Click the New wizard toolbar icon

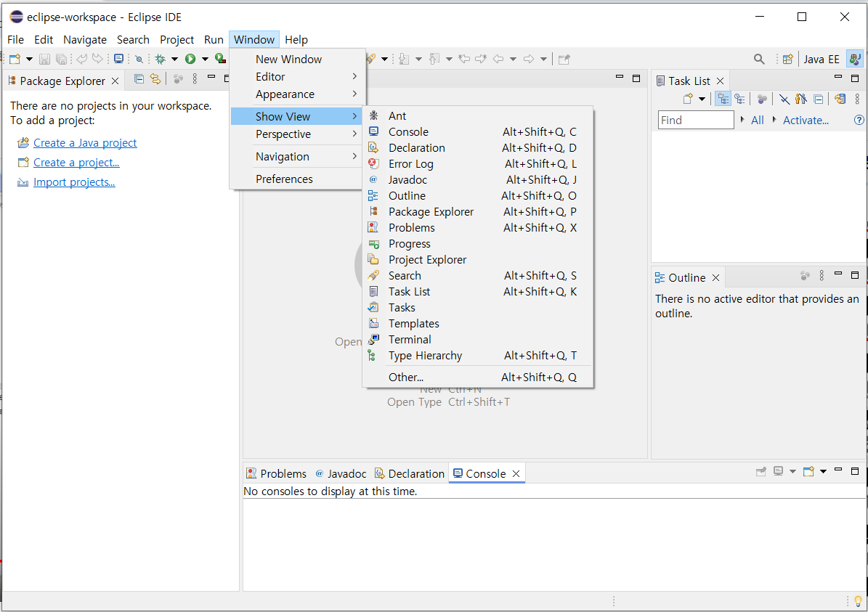(15, 59)
